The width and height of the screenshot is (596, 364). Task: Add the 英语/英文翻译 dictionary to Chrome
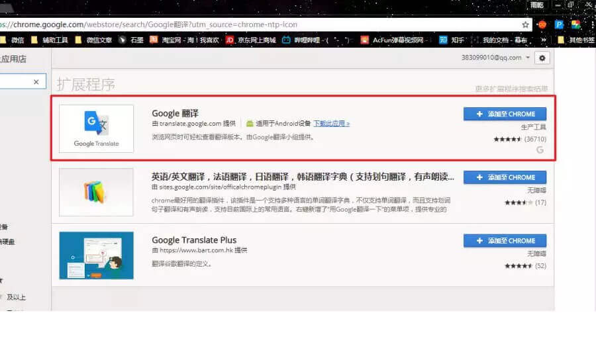505,177
